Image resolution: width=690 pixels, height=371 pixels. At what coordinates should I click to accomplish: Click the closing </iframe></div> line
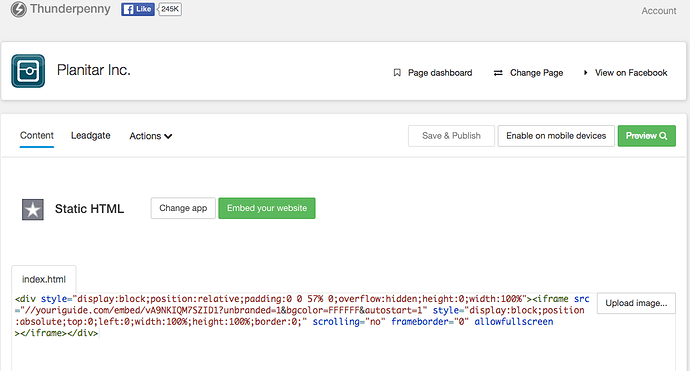coord(56,333)
